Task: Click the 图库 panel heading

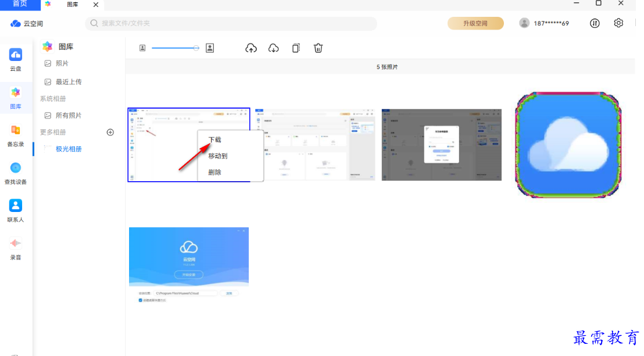Action: (x=66, y=47)
